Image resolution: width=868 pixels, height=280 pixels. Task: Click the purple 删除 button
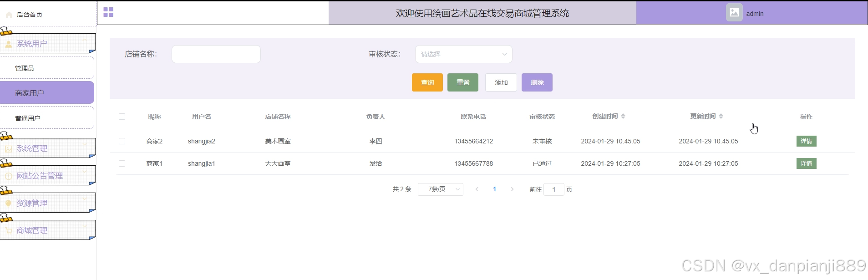(x=537, y=82)
